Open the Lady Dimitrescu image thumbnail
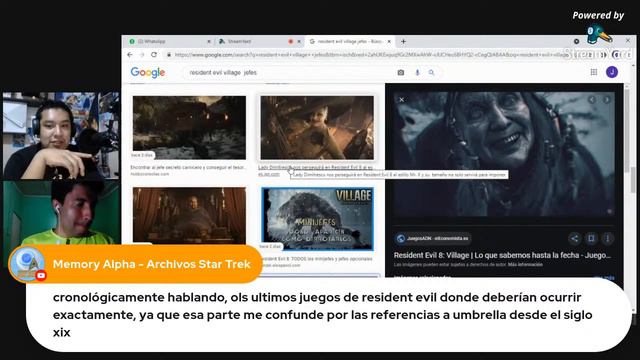The image size is (640, 360). click(317, 128)
